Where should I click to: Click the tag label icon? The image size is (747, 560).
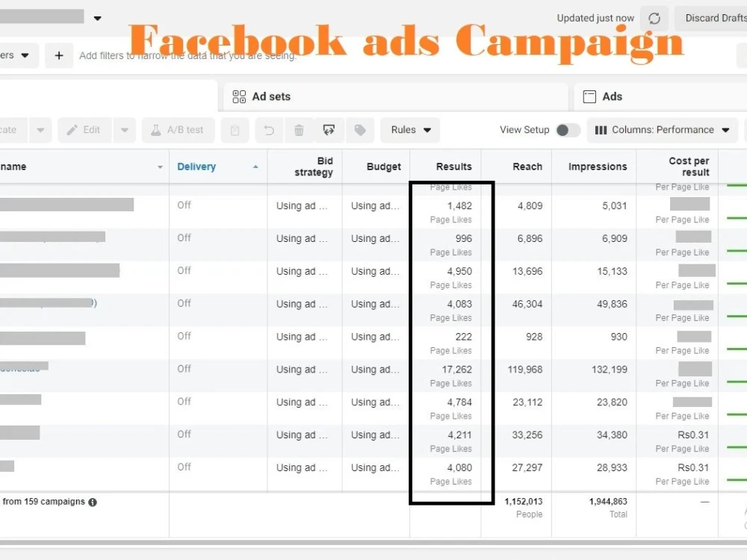(360, 130)
